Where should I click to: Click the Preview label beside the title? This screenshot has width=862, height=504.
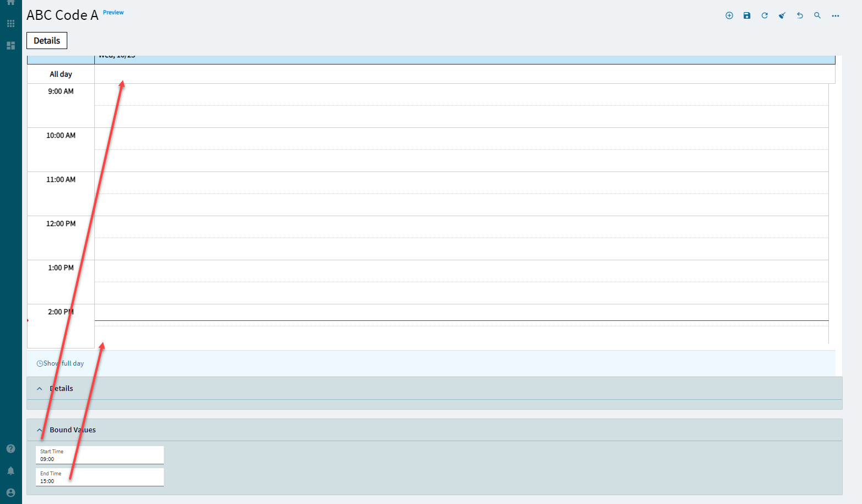click(x=113, y=12)
